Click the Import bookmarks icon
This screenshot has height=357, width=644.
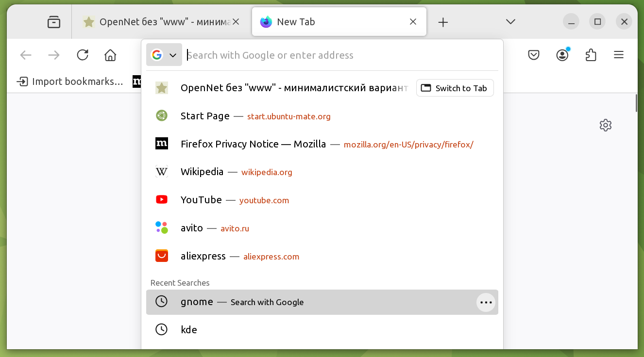point(22,81)
